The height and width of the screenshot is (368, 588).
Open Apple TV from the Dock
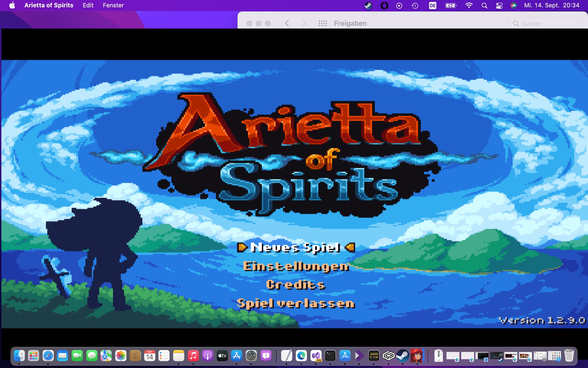coord(222,356)
